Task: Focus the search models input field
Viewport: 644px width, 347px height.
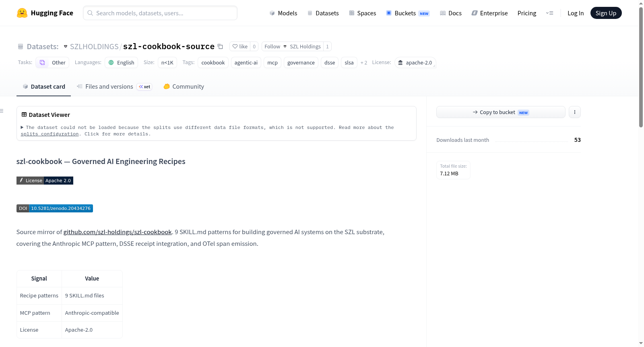Action: [x=160, y=13]
